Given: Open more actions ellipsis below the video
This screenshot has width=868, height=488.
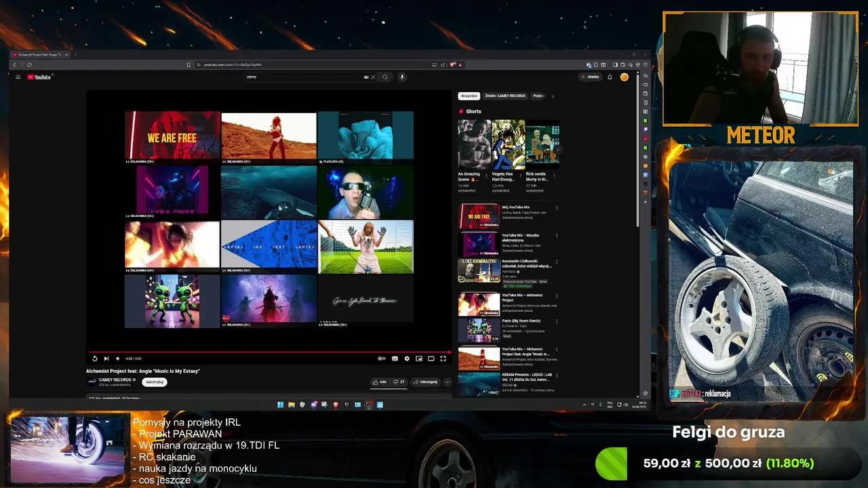Looking at the screenshot, I should [x=447, y=382].
